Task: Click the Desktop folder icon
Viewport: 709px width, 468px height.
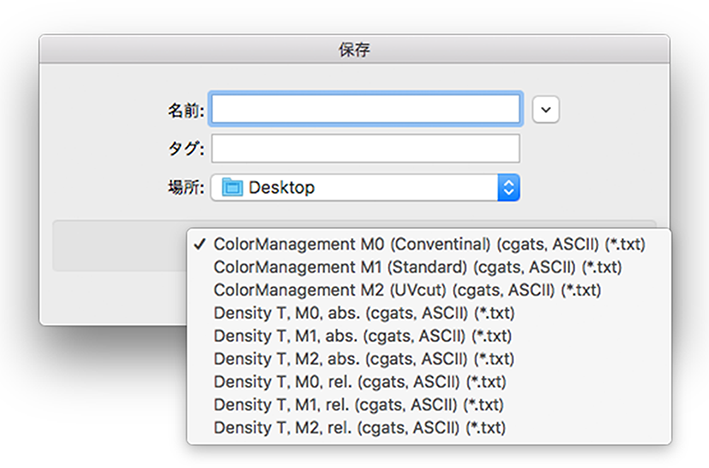Action: click(232, 187)
